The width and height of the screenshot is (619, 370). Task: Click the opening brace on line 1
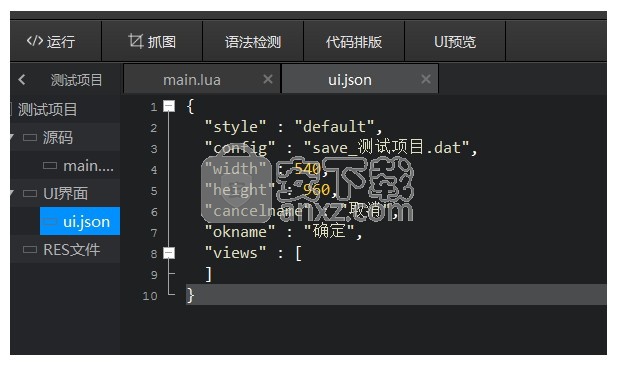(190, 106)
